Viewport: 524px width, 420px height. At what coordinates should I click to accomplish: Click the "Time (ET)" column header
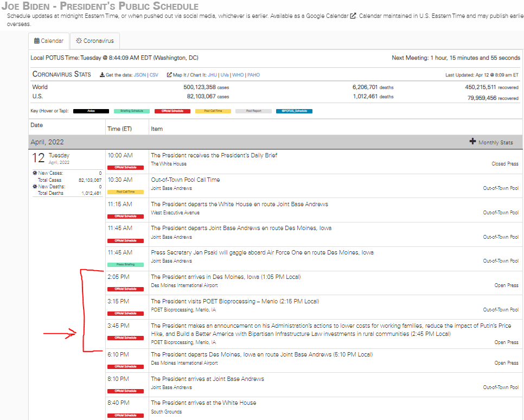[x=120, y=129]
